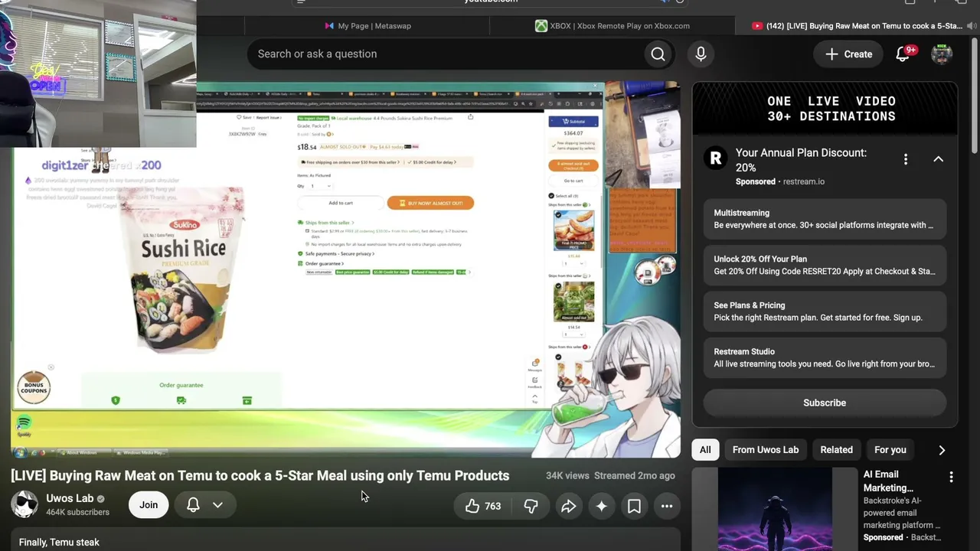The image size is (980, 551).
Task: Toggle the Uwos Lab notification bell
Action: (x=193, y=505)
